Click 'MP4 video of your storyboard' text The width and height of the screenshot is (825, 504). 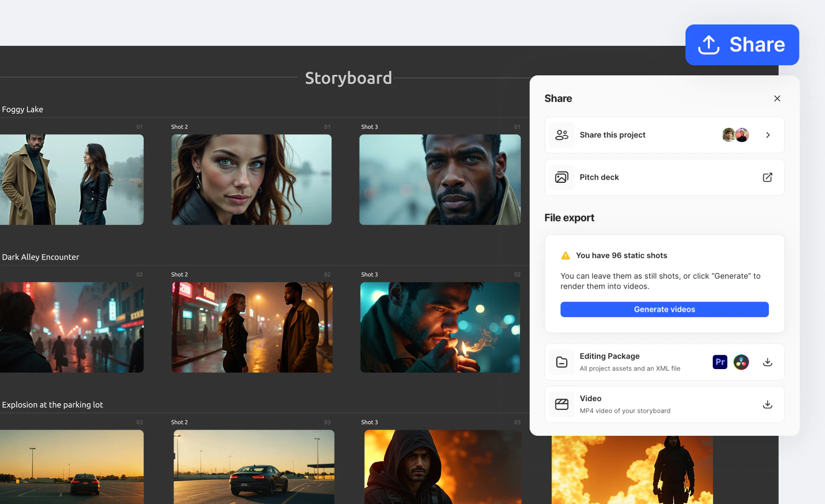pos(625,411)
